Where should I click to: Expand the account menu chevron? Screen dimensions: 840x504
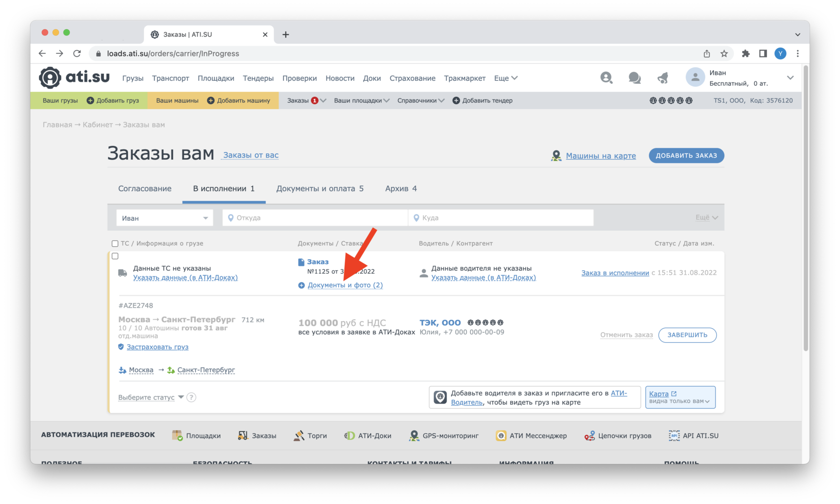[x=790, y=78]
